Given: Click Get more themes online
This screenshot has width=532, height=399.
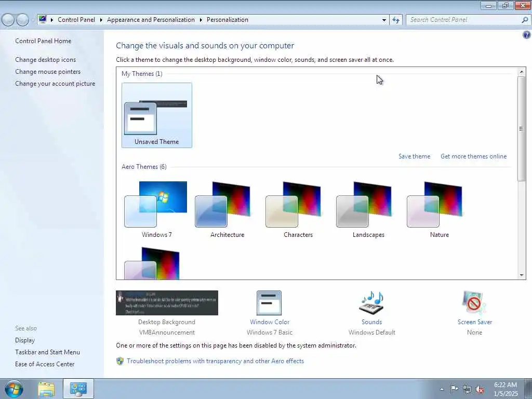Looking at the screenshot, I should (474, 156).
